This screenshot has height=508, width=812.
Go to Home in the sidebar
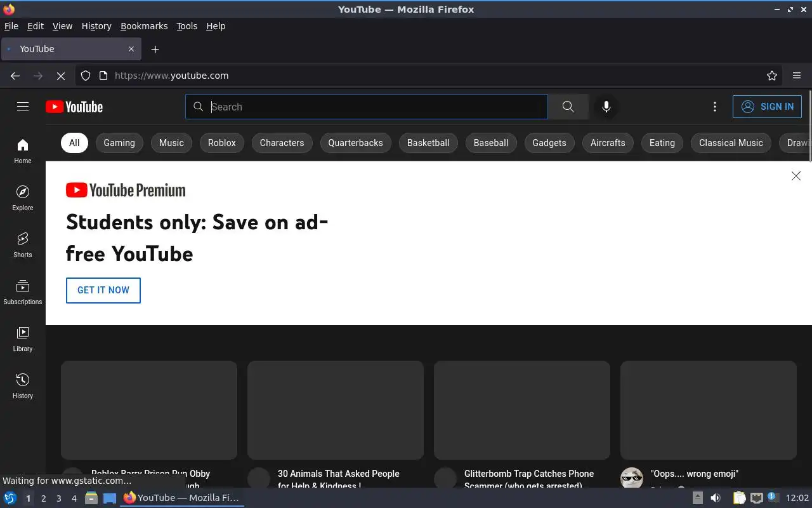click(x=23, y=151)
